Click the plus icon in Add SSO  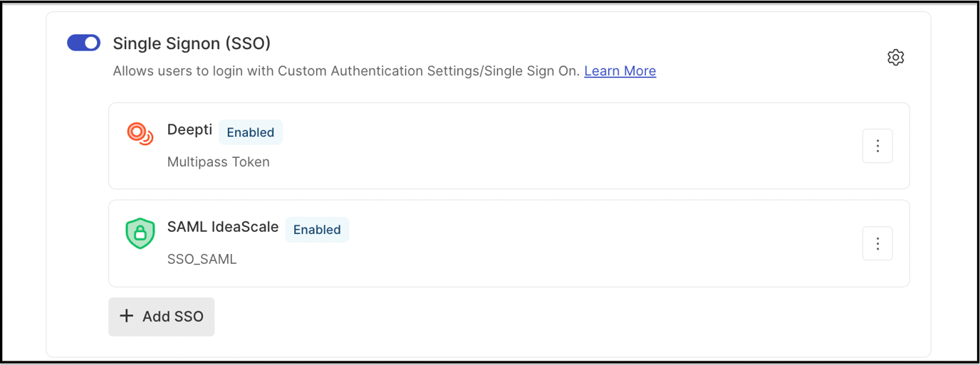tap(126, 316)
